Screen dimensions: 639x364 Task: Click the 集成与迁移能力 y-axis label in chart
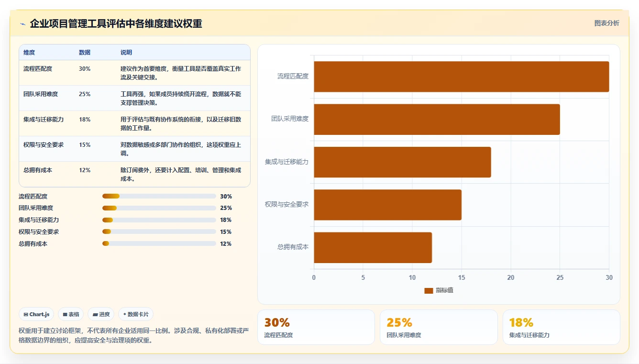[x=287, y=162]
